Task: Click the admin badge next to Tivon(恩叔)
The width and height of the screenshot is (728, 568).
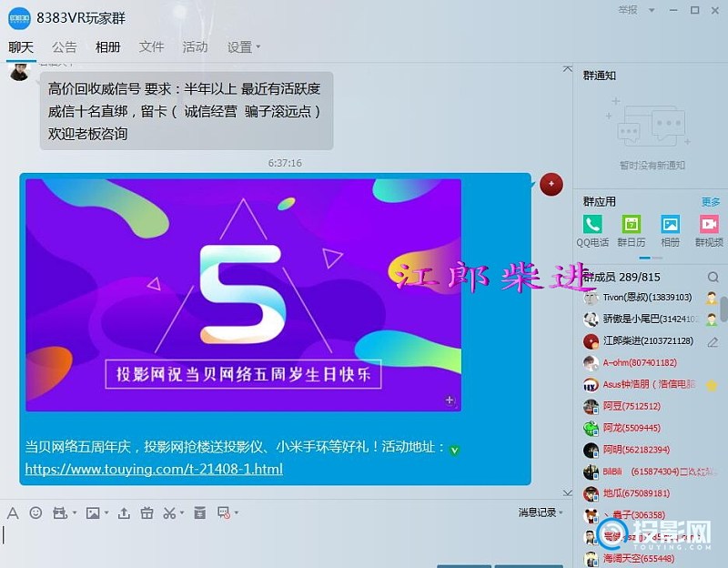Action: click(x=712, y=299)
